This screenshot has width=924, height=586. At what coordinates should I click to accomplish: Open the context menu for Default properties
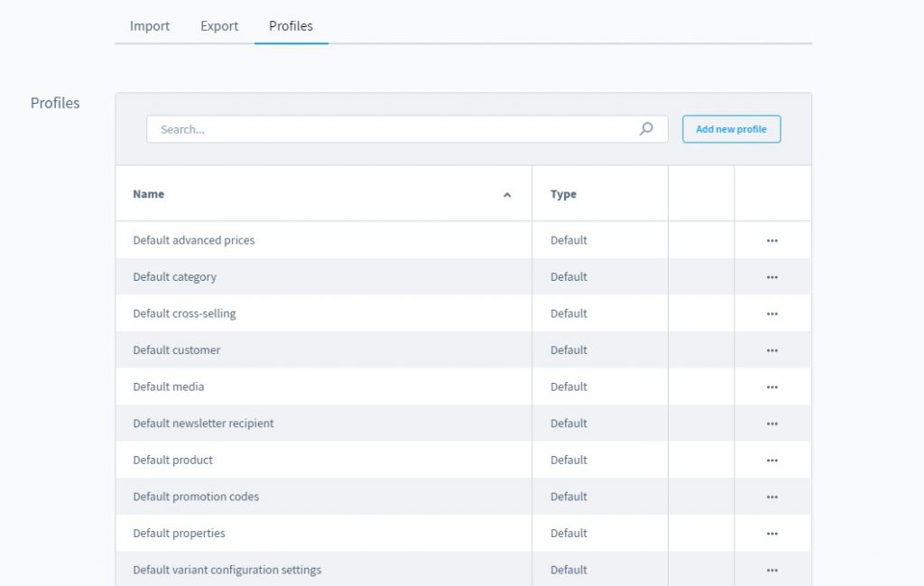coord(772,533)
